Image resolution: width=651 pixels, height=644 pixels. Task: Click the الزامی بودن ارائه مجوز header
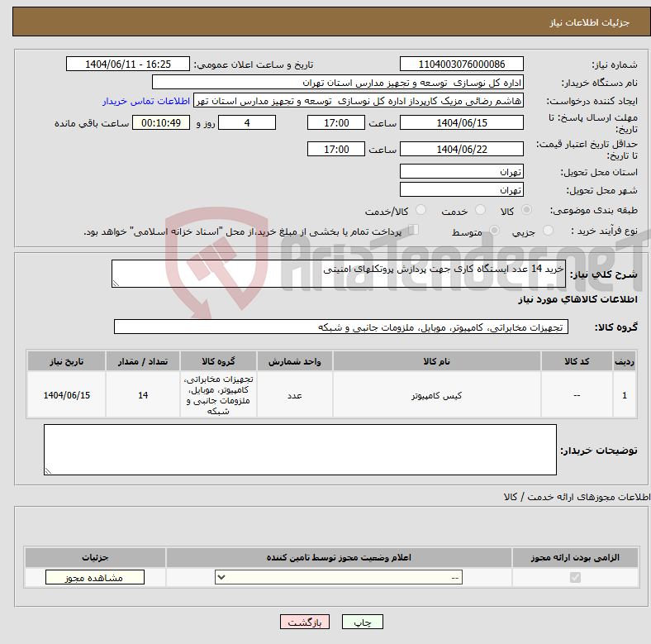575,557
